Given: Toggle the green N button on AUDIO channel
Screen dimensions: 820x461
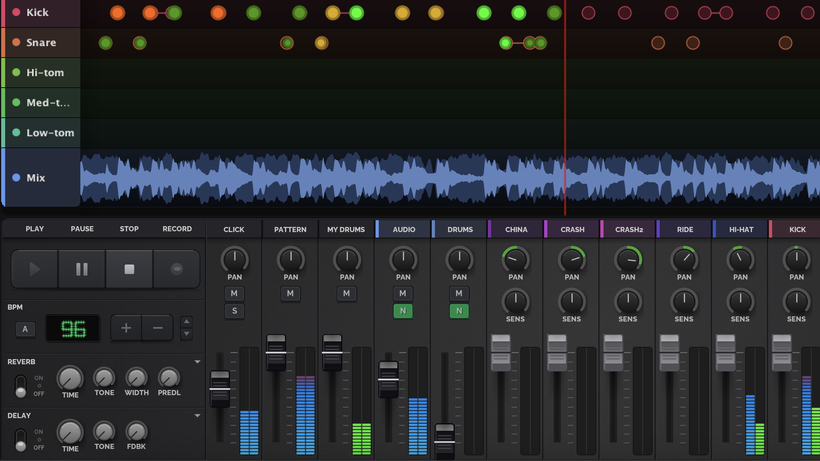Looking at the screenshot, I should pyautogui.click(x=403, y=311).
